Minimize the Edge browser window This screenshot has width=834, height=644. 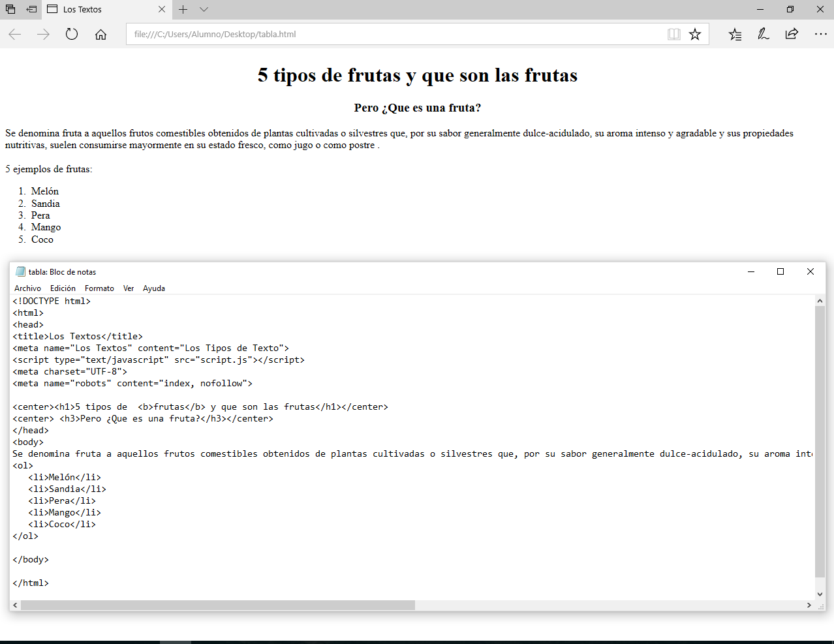pos(760,9)
